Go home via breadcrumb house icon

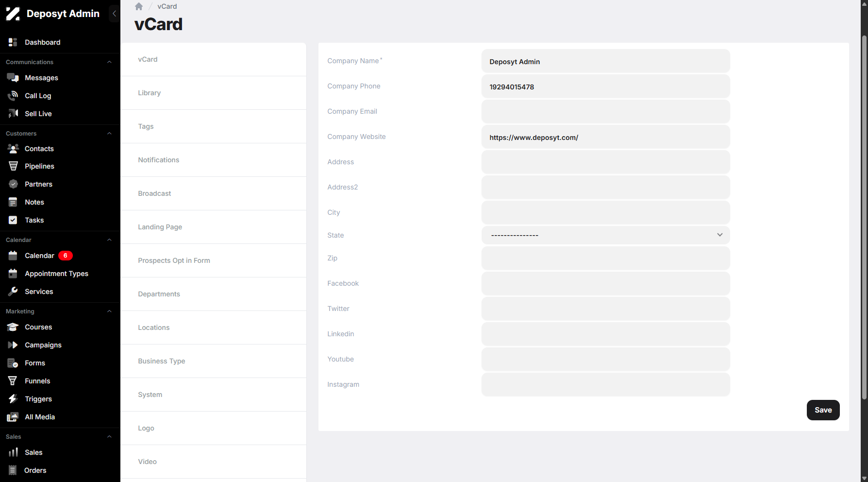point(139,6)
